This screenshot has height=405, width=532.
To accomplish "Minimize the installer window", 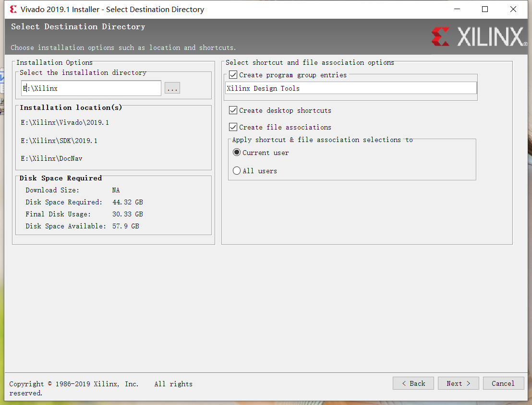I will 457,9.
